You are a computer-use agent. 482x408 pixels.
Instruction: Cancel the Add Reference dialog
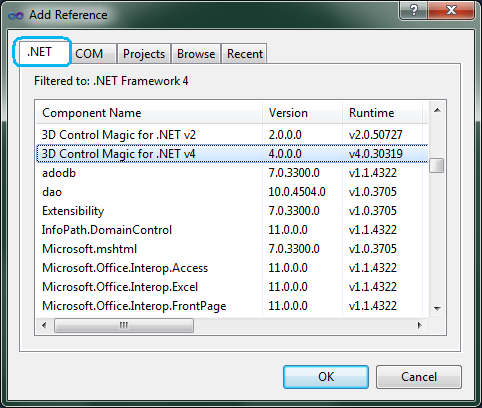(x=419, y=377)
